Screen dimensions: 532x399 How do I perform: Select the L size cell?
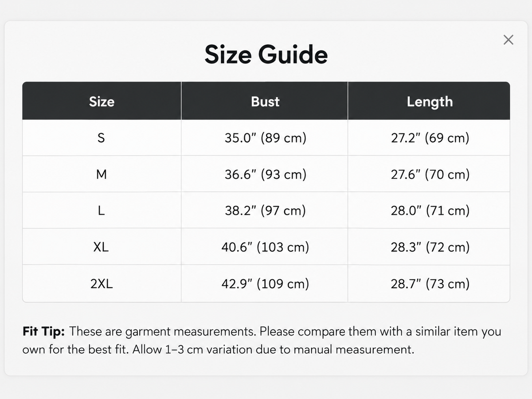tap(102, 211)
